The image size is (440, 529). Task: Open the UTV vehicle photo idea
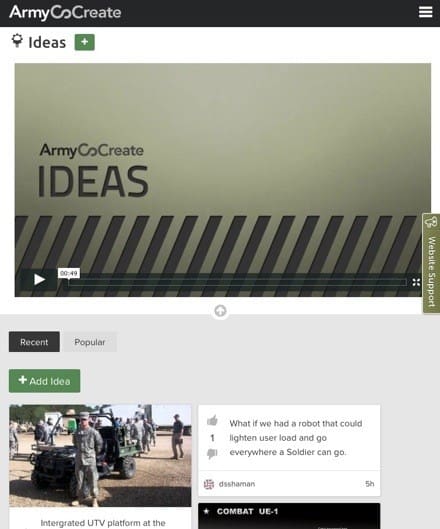100,455
